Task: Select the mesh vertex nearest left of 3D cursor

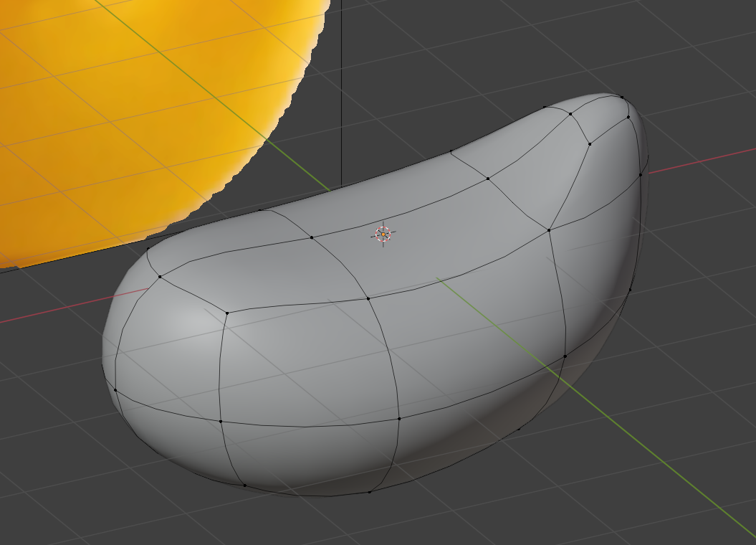Action: point(312,237)
